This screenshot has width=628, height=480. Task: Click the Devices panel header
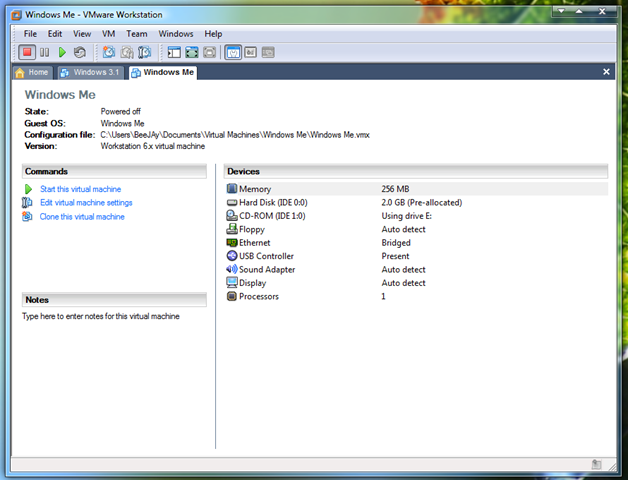click(416, 171)
